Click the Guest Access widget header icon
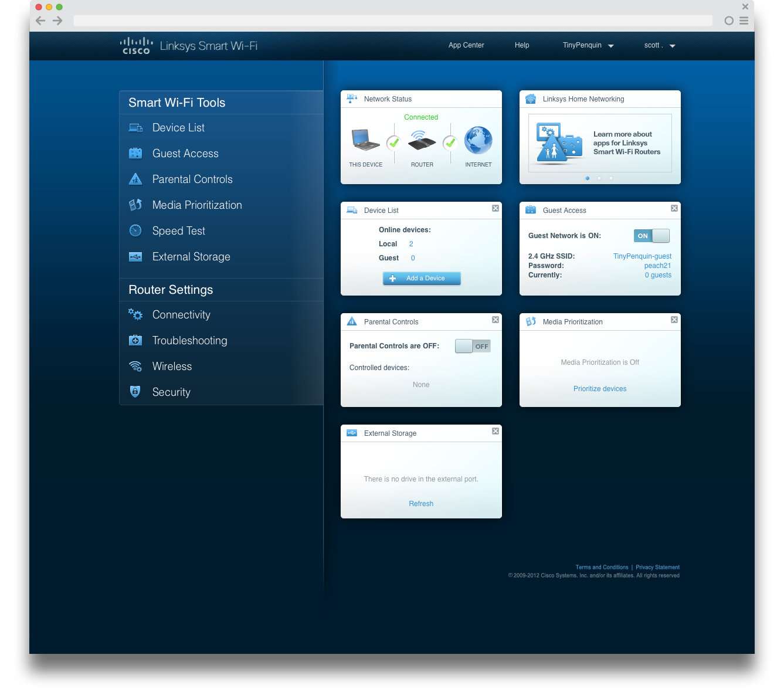 tap(531, 210)
